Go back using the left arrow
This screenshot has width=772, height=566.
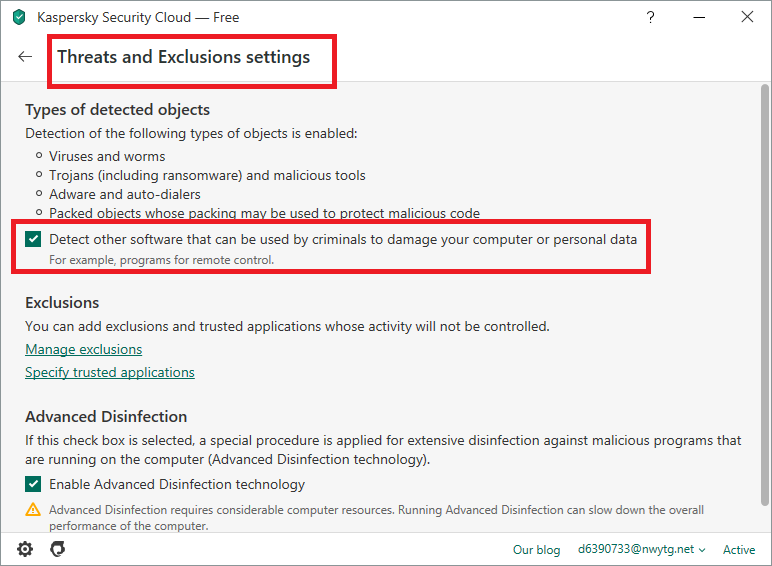(25, 57)
